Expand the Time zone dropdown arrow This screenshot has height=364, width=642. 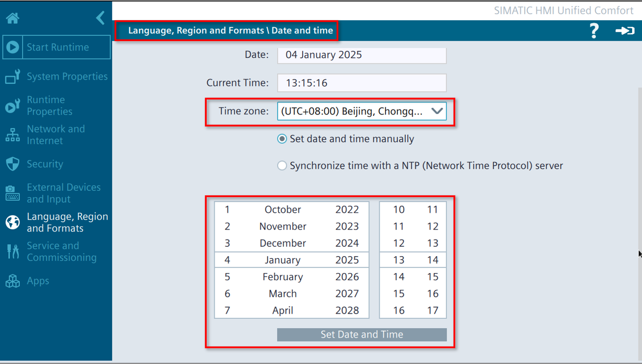(437, 111)
